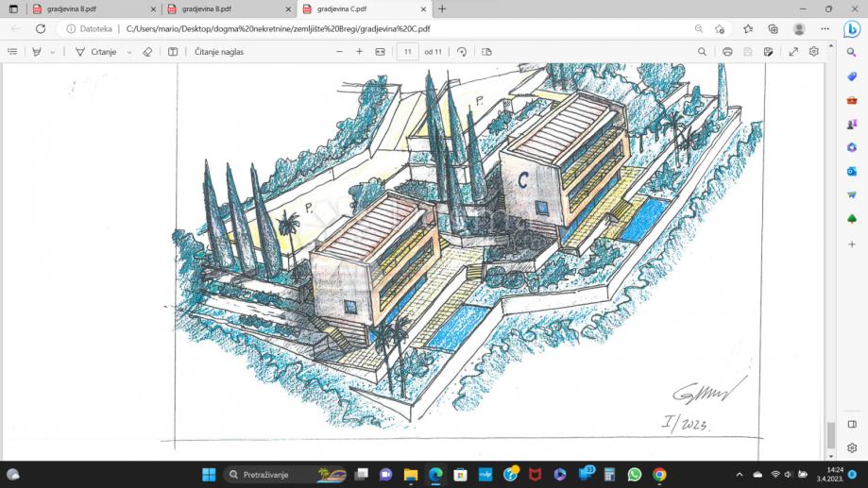Click the page number input field
868x488 pixels.
[408, 52]
